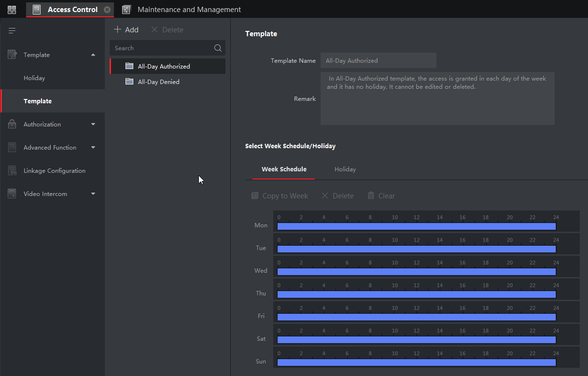Screen dimensions: 588x376
Task: Click the Advanced Function sidebar icon
Action: (12, 148)
